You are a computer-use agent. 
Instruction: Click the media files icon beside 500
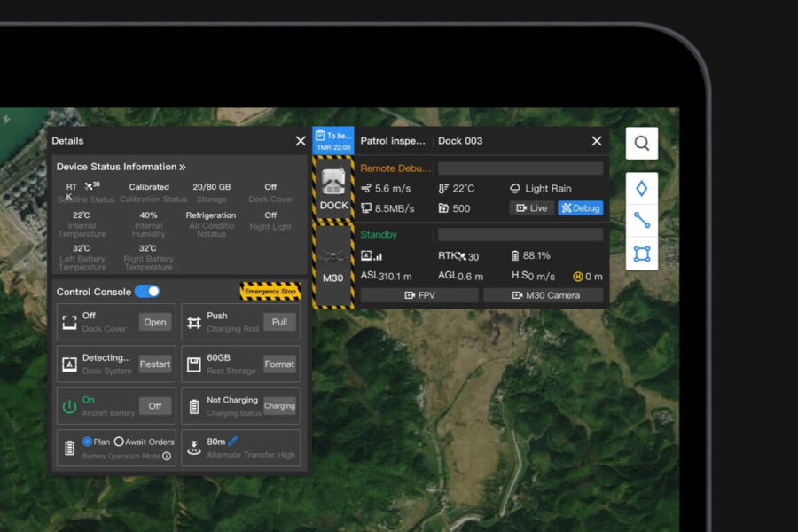pyautogui.click(x=444, y=208)
